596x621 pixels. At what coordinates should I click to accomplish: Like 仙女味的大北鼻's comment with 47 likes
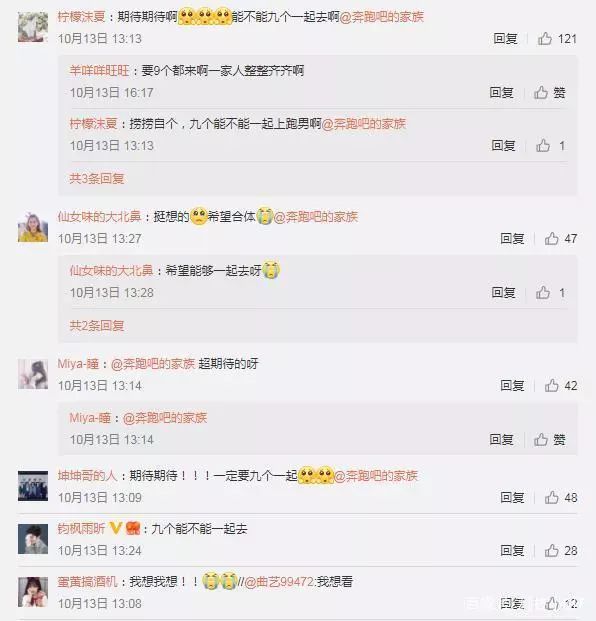click(551, 238)
